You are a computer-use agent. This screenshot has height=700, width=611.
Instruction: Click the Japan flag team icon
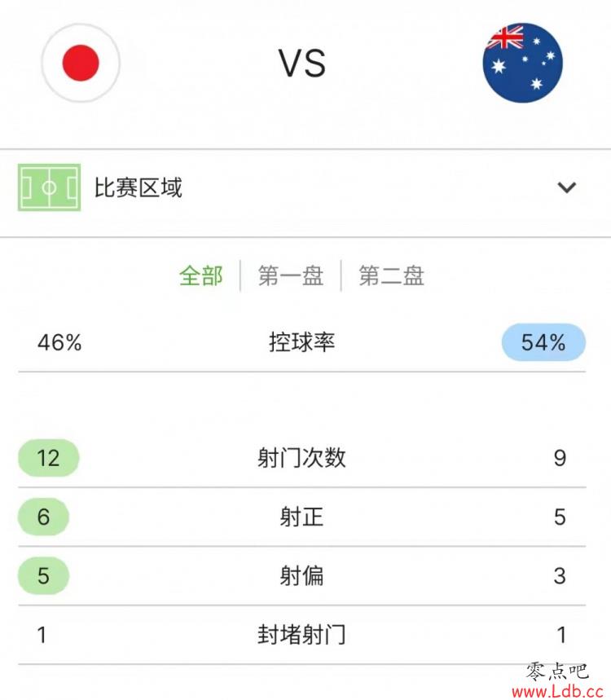coord(81,63)
